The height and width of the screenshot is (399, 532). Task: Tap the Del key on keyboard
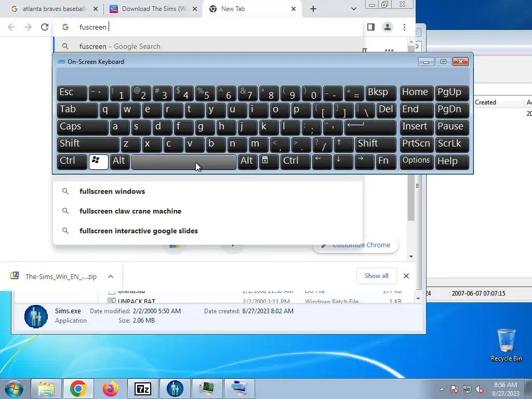386,110
